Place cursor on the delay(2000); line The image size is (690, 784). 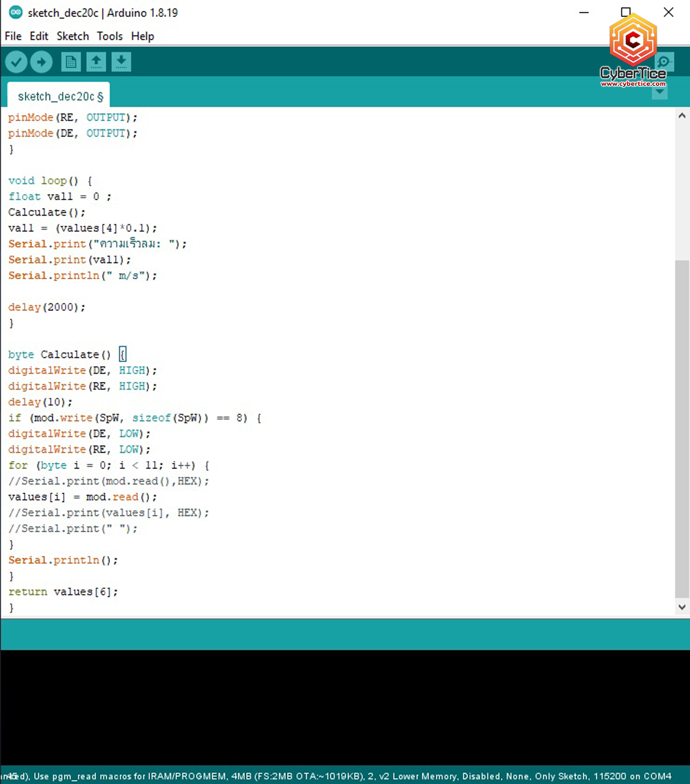point(47,307)
